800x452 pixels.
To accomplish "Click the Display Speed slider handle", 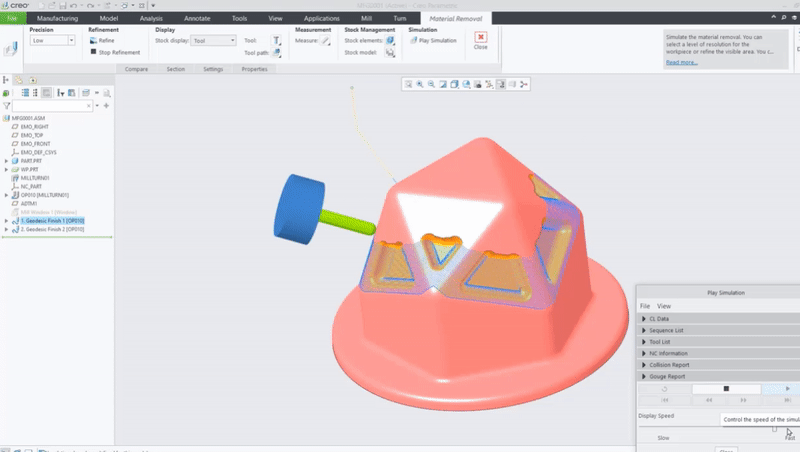I will click(774, 429).
